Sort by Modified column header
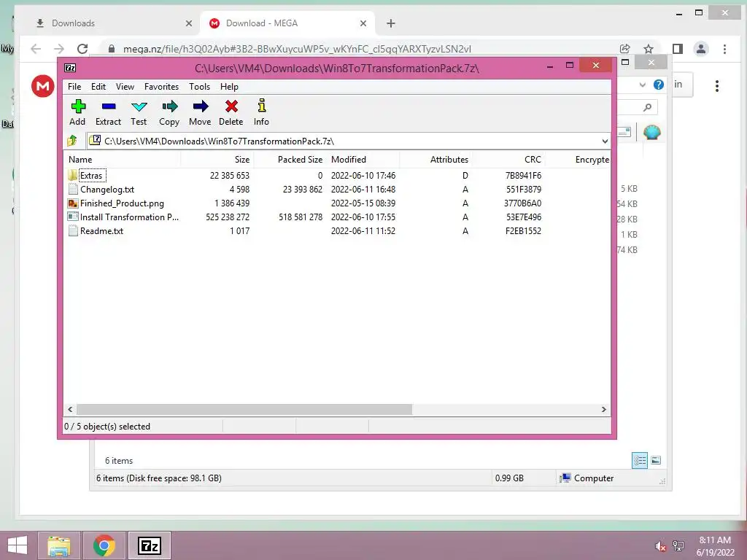 [363, 160]
